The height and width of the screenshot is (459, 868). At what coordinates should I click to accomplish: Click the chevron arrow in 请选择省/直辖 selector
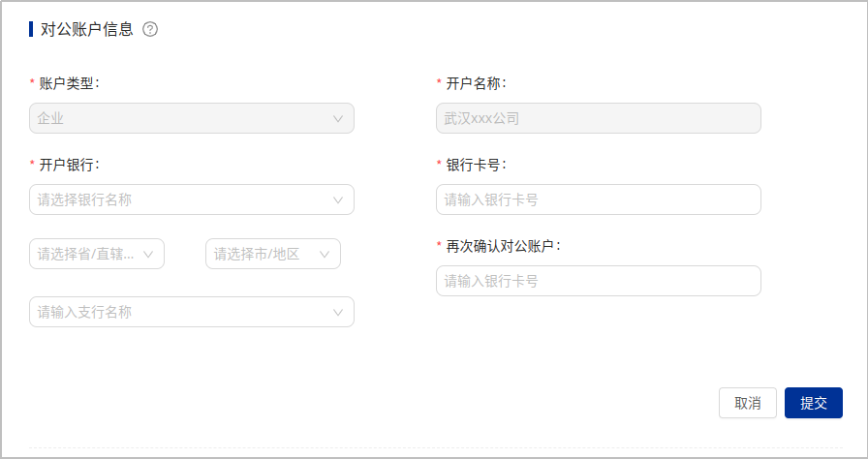148,255
